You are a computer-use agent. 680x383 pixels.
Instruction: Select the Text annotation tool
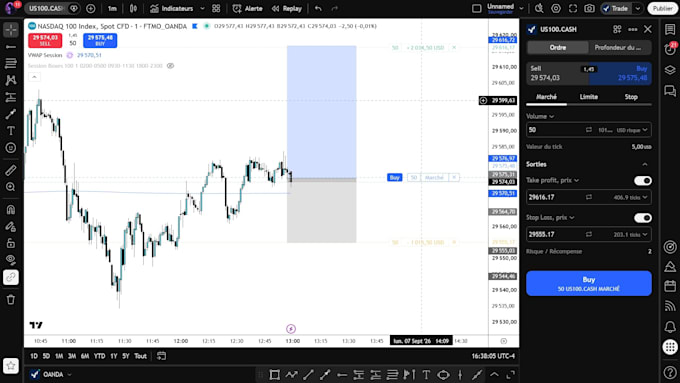(x=11, y=131)
